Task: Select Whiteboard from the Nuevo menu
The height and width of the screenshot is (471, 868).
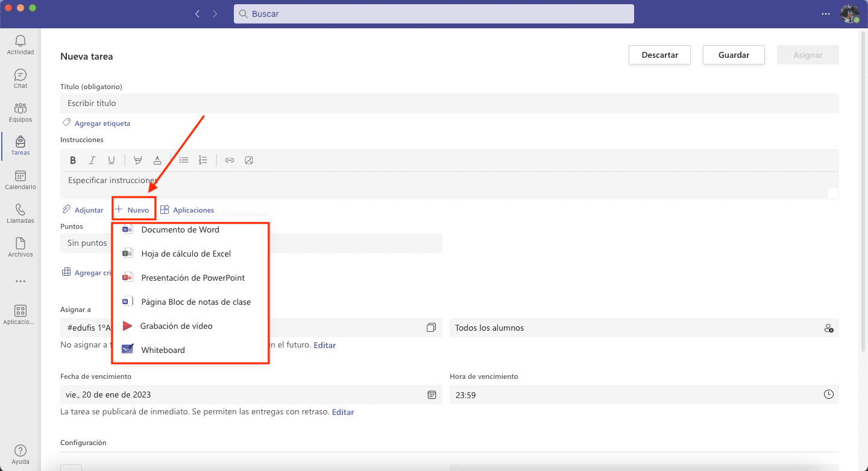Action: [x=163, y=350]
